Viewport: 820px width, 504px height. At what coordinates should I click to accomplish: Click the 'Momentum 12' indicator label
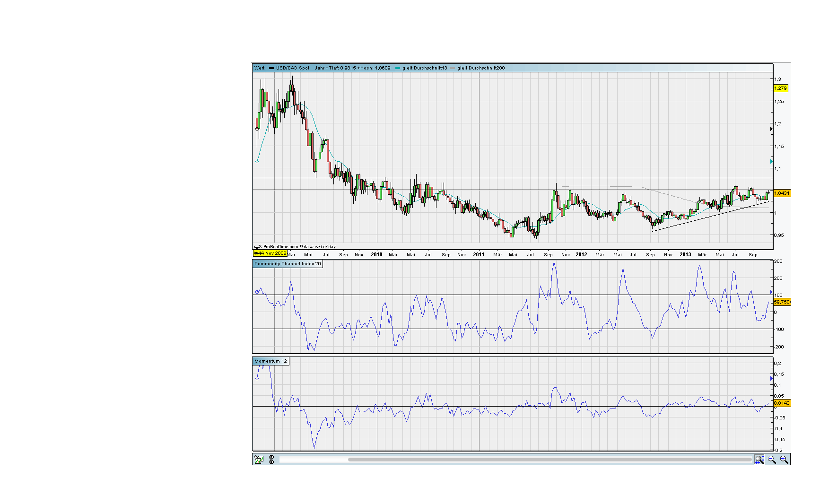270,361
